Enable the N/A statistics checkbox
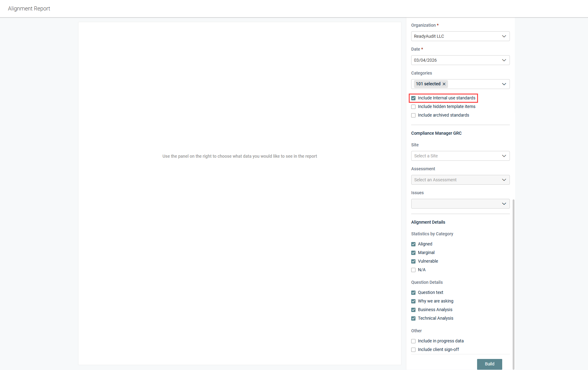588x370 pixels. pos(413,270)
